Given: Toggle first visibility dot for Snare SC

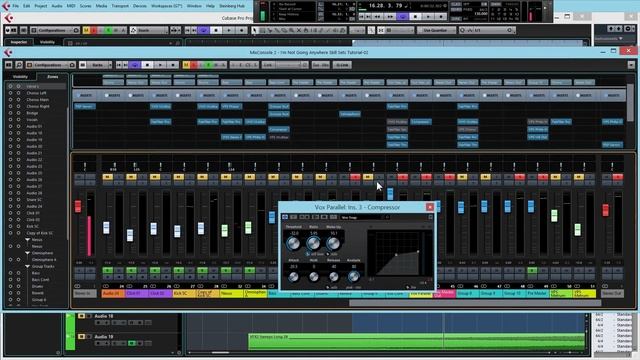Looking at the screenshot, I should 11,200.
